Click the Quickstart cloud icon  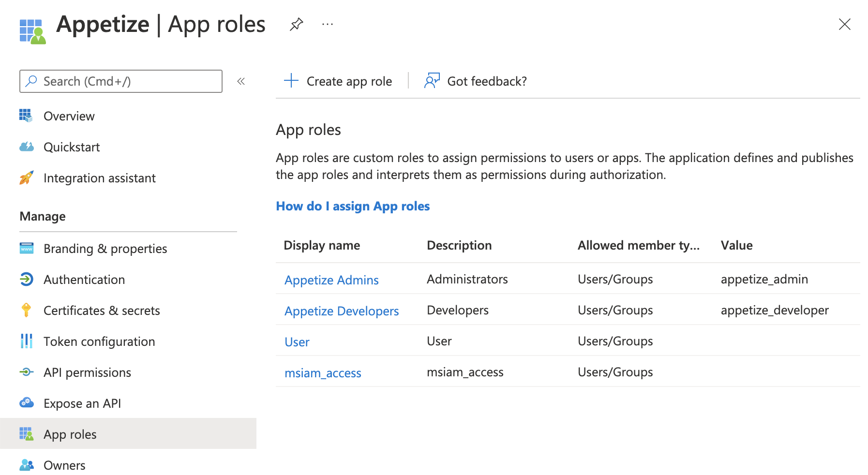[x=27, y=147]
